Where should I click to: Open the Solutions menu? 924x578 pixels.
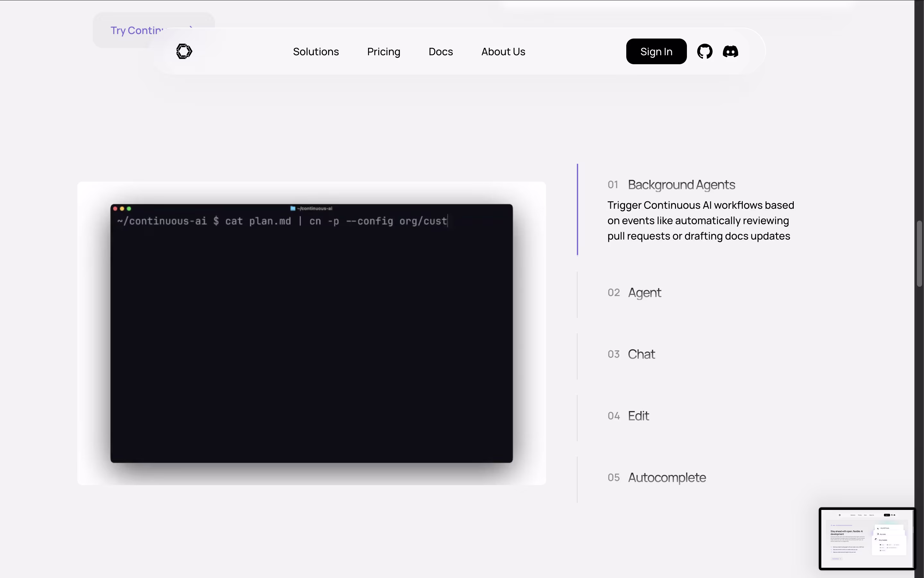(x=316, y=52)
